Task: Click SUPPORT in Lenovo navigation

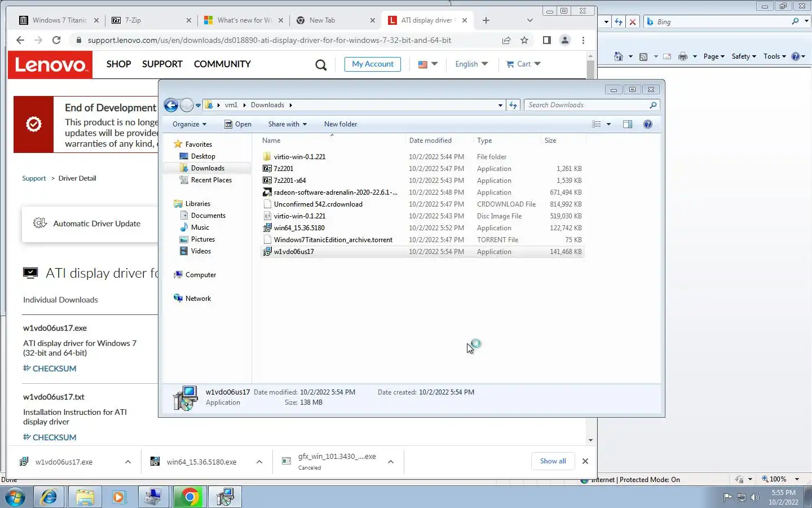Action: click(162, 64)
